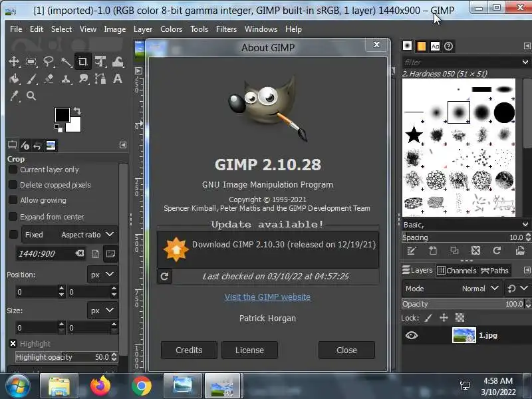This screenshot has height=399, width=532.
Task: Open the Layer menu
Action: click(x=143, y=29)
